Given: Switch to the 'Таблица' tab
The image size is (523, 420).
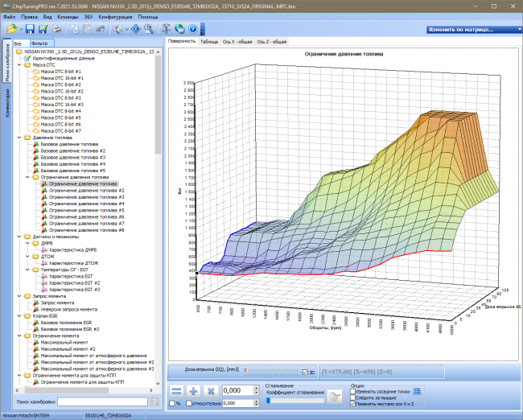Looking at the screenshot, I should pyautogui.click(x=209, y=42).
